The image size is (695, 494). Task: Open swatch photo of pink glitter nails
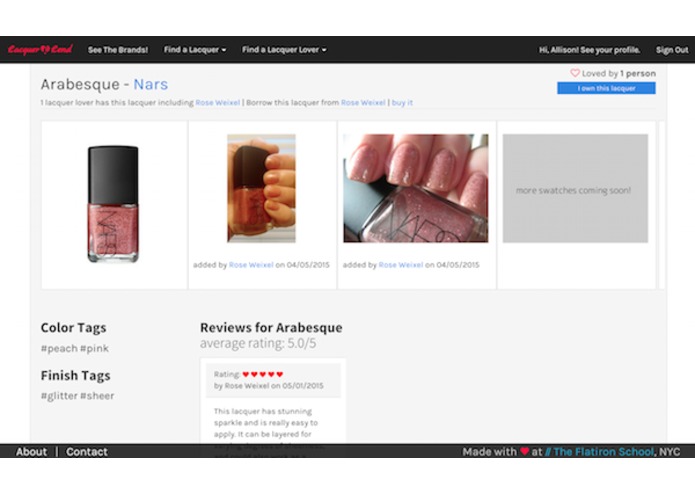[416, 188]
